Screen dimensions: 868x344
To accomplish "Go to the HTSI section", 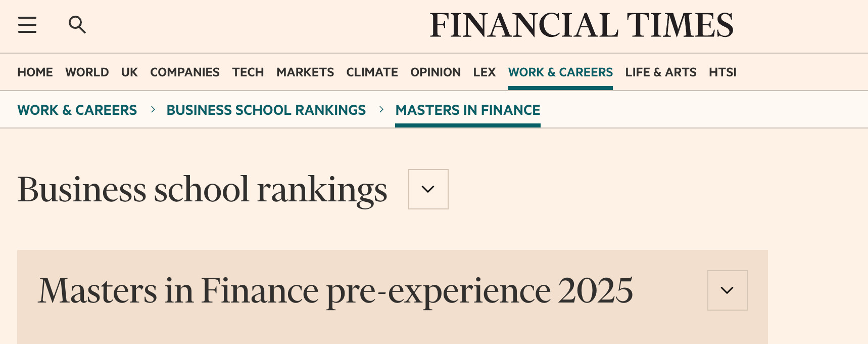I will click(x=722, y=72).
